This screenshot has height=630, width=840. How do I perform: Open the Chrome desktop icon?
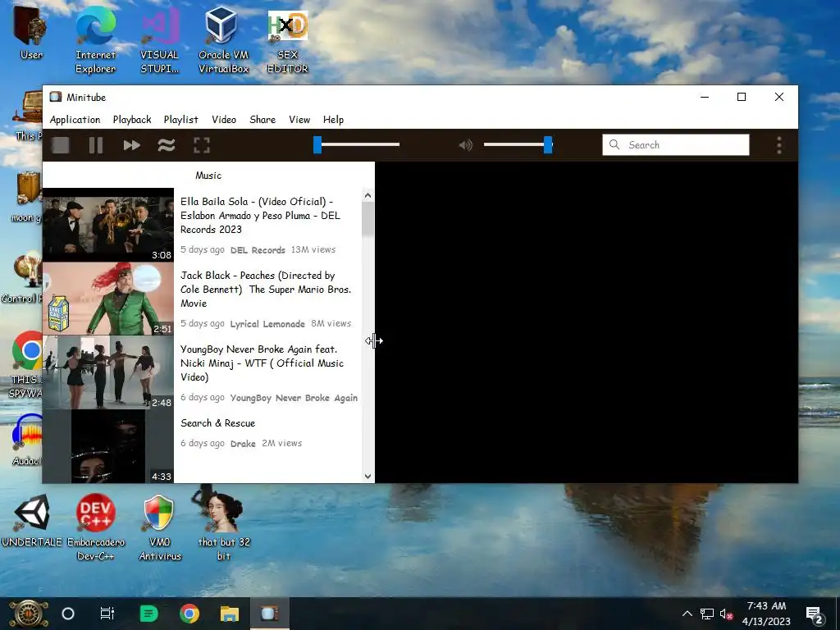pyautogui.click(x=27, y=364)
